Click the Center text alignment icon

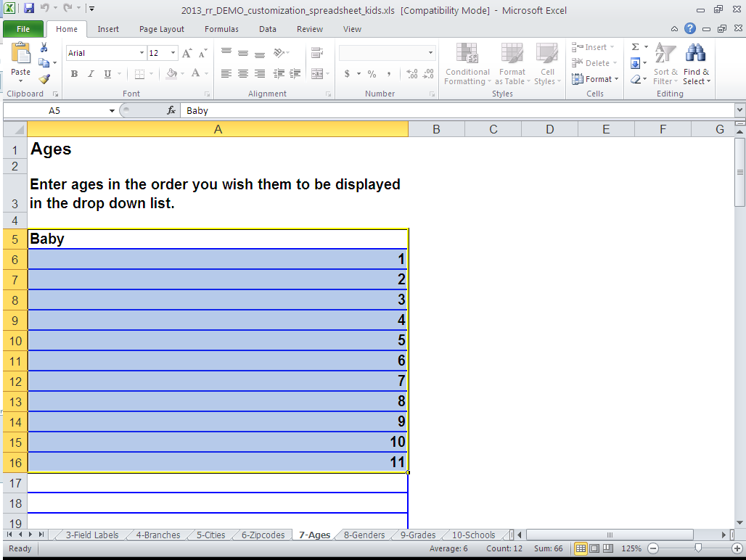click(242, 74)
